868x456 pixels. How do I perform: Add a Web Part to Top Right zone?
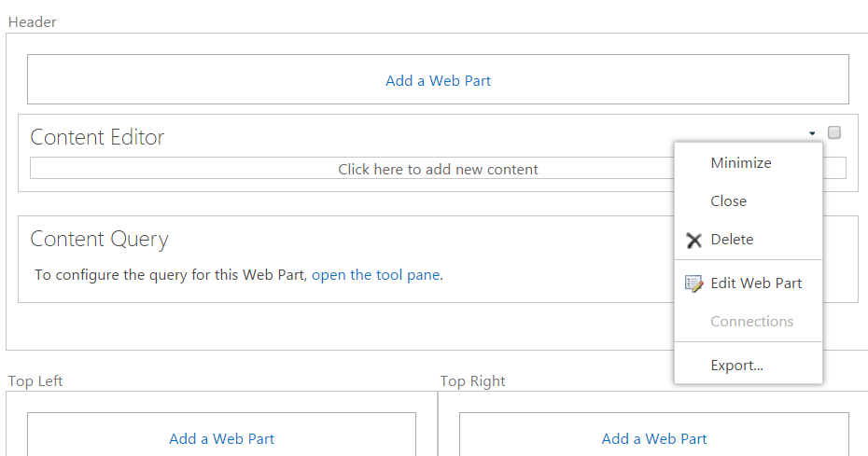(654, 438)
